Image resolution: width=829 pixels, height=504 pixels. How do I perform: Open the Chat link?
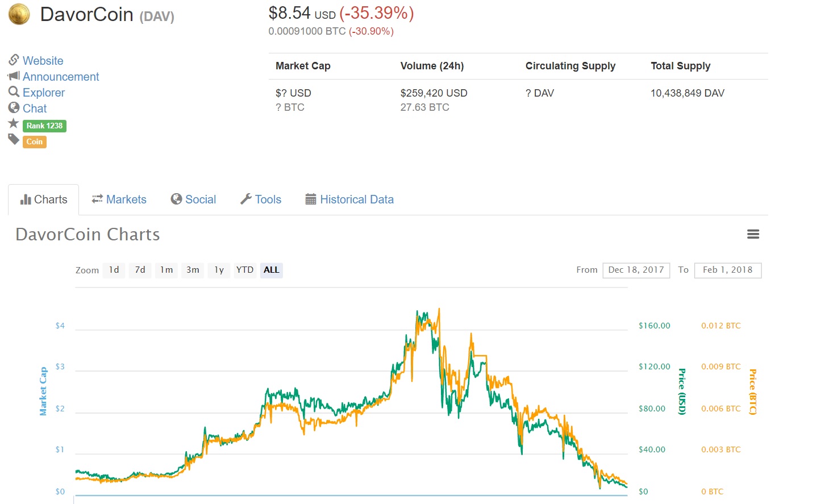(x=35, y=109)
